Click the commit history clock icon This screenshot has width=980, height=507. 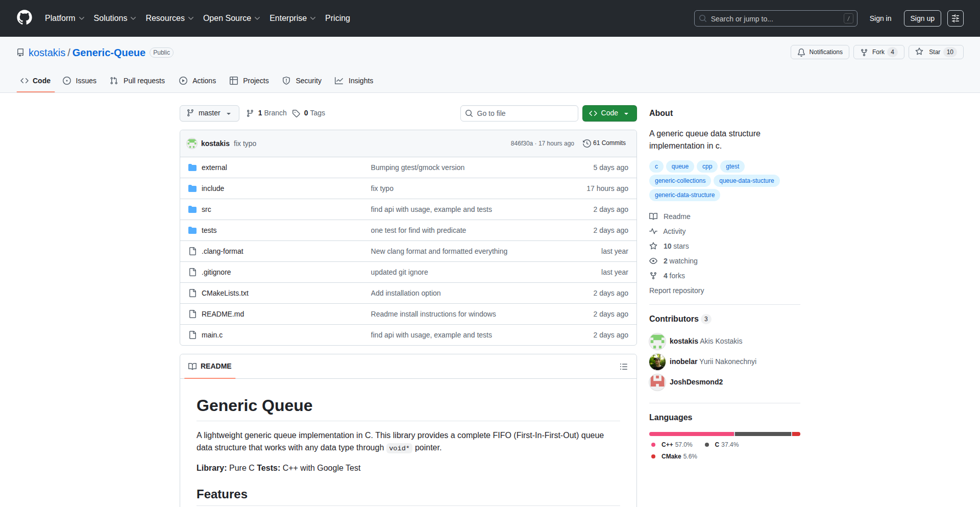pyautogui.click(x=587, y=143)
